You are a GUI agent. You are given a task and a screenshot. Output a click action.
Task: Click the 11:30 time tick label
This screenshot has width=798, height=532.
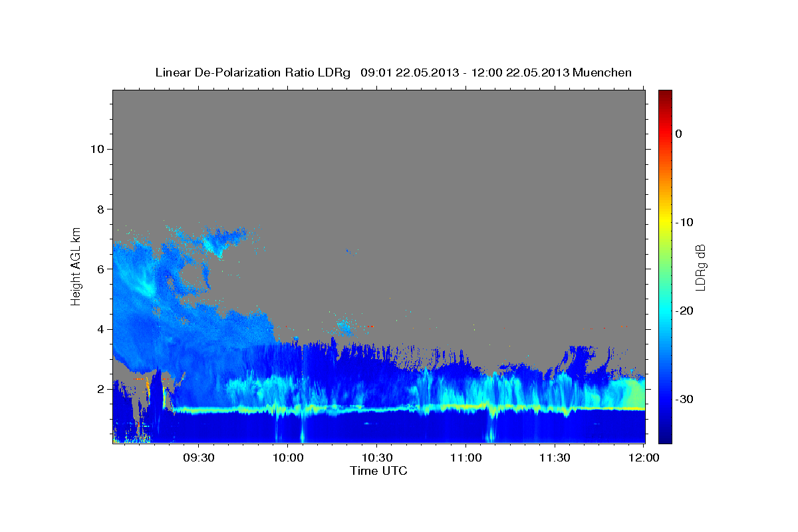[555, 458]
